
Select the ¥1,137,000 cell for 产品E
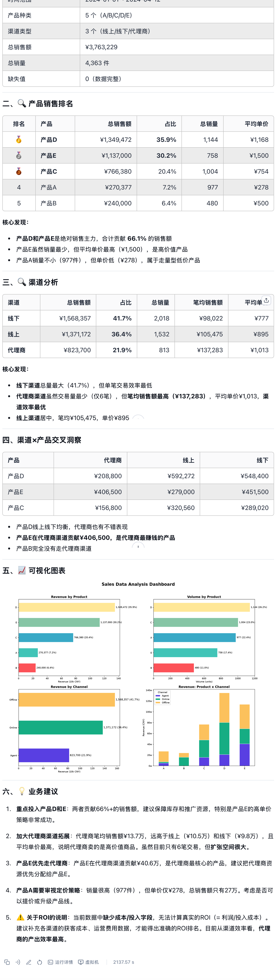pyautogui.click(x=106, y=156)
